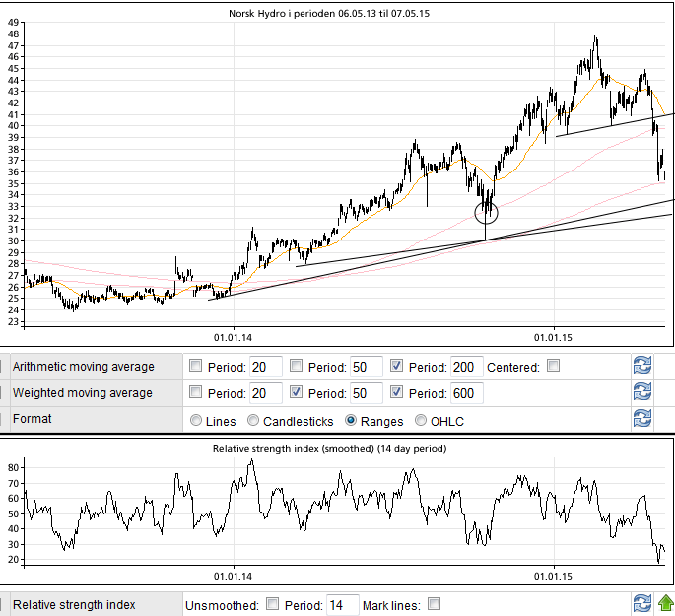Click the weighted Period field showing 600

tap(466, 393)
